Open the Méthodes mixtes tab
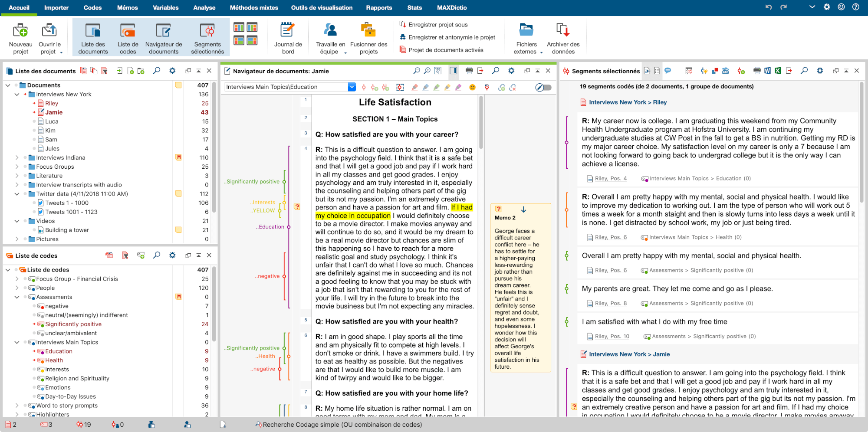868x432 pixels. tap(254, 7)
